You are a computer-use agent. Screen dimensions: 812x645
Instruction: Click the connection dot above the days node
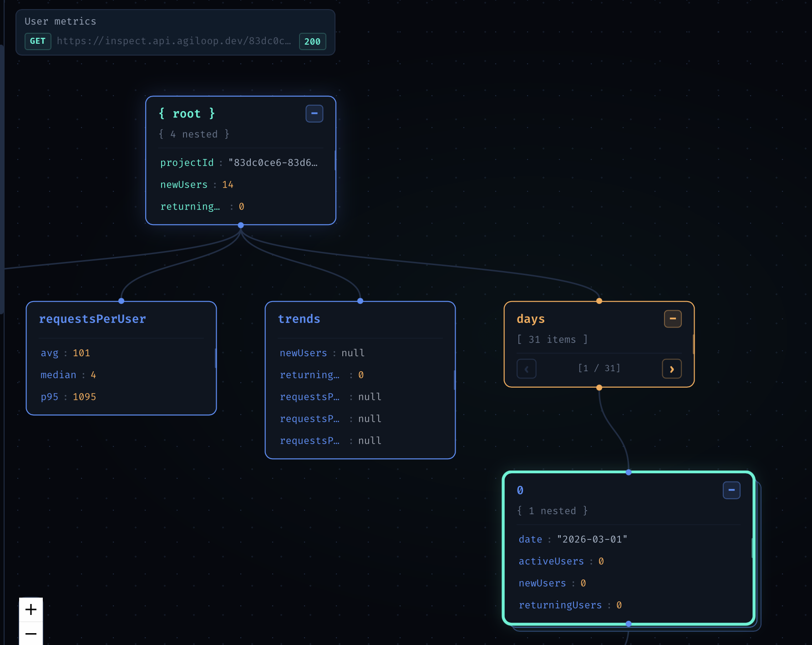[599, 301]
